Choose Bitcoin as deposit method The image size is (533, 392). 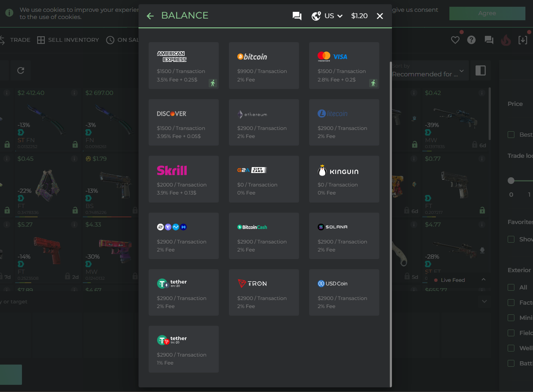(264, 65)
